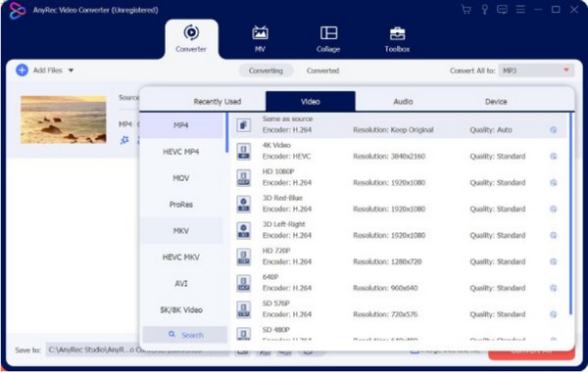Click the HD 720P preset icon
Screen dimensions: 588x373
(244, 256)
